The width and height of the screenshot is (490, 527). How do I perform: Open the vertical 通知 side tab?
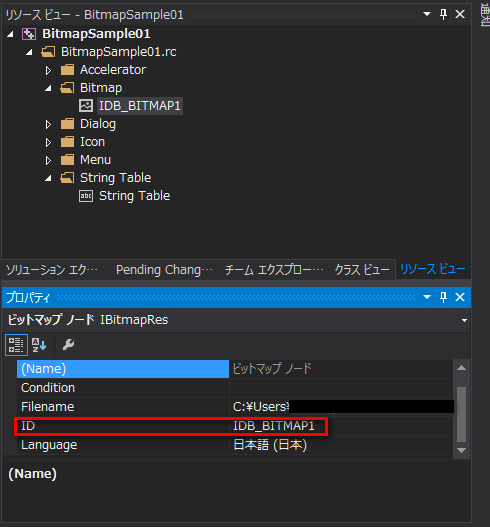(x=485, y=14)
